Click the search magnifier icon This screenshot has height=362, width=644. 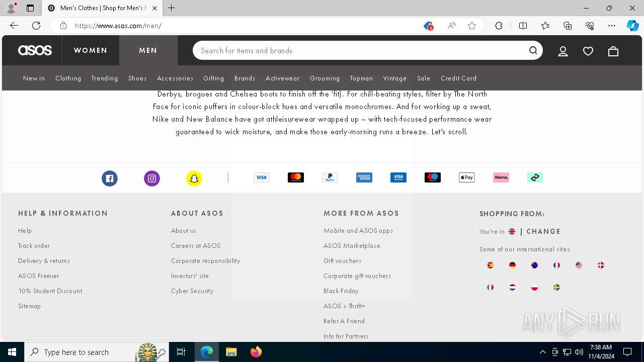tap(533, 50)
